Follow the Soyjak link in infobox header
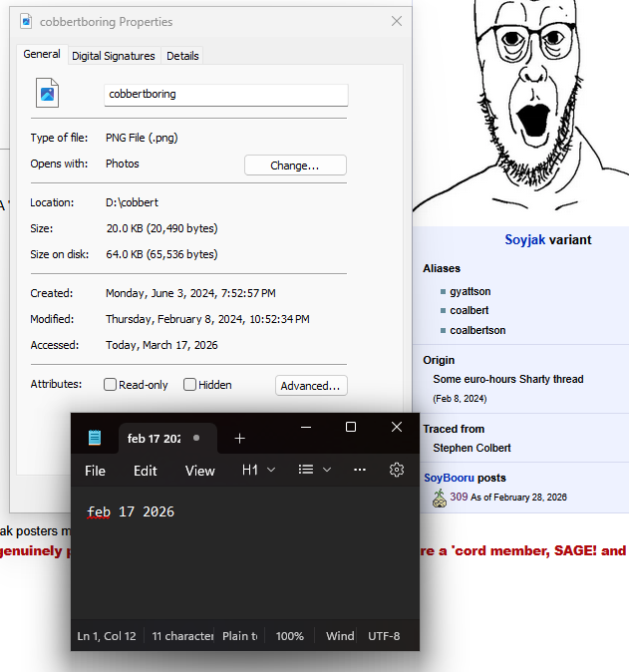629x672 pixels. 524,239
